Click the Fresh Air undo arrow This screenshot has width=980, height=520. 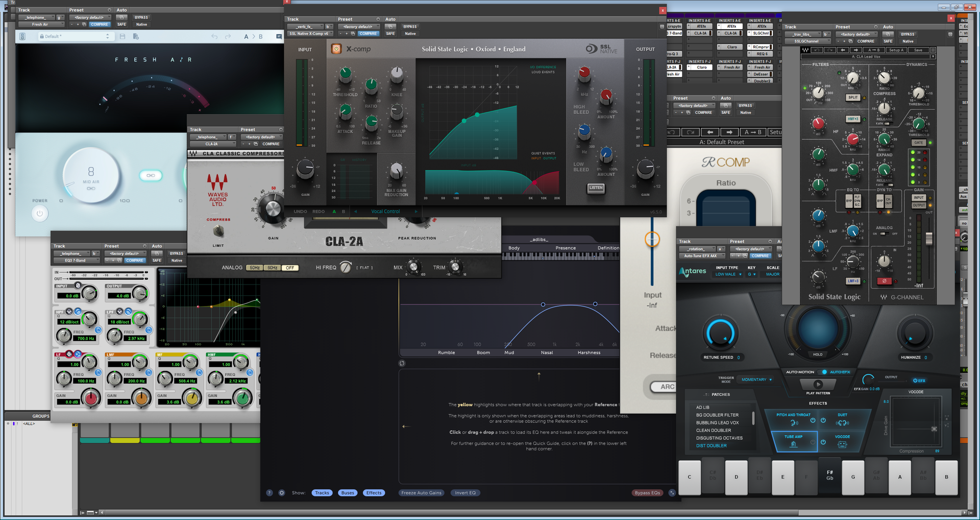pos(214,37)
